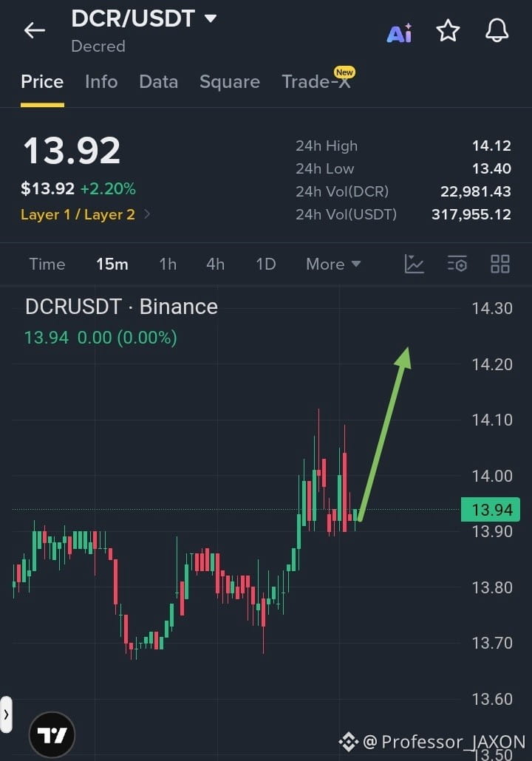Open the AI assistant icon
The width and height of the screenshot is (532, 761).
pyautogui.click(x=400, y=33)
